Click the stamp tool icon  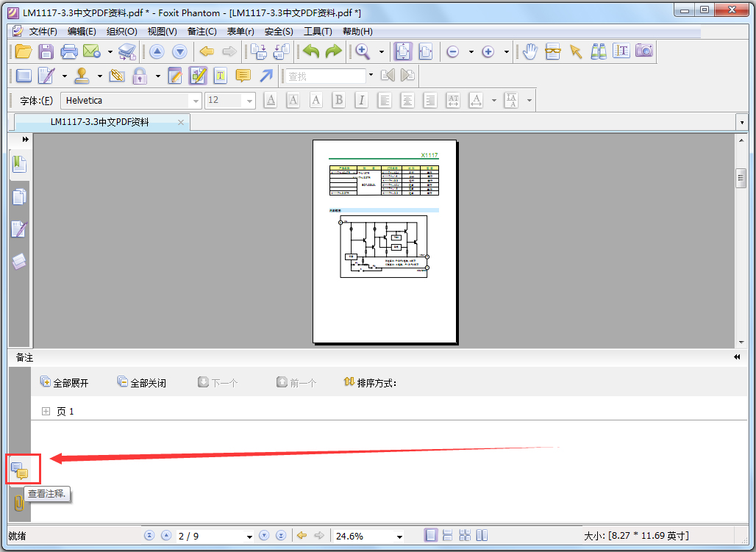(x=82, y=76)
